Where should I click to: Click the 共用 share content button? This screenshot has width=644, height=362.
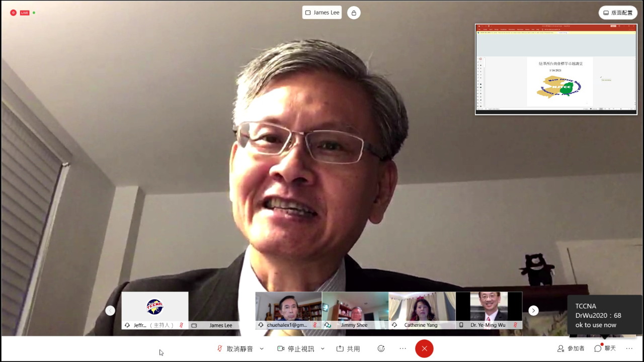point(348,348)
